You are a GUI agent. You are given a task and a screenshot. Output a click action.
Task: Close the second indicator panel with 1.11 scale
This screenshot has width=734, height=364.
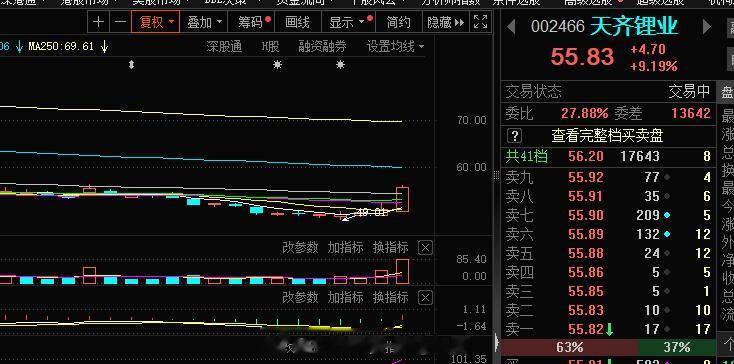[x=425, y=298]
